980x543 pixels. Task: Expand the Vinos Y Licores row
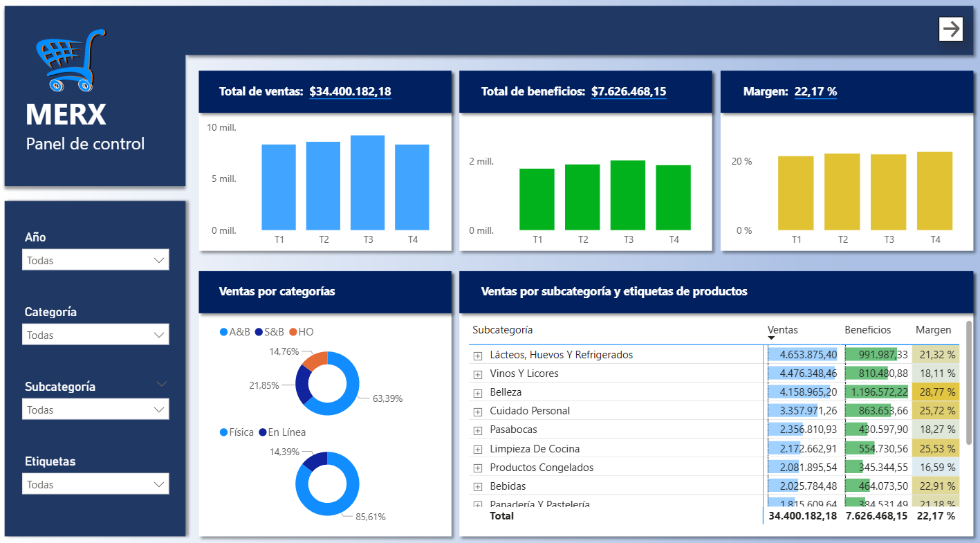pos(477,374)
